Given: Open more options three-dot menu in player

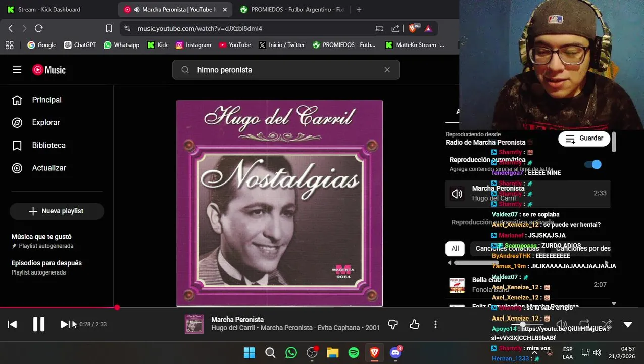Looking at the screenshot, I should pos(435,324).
